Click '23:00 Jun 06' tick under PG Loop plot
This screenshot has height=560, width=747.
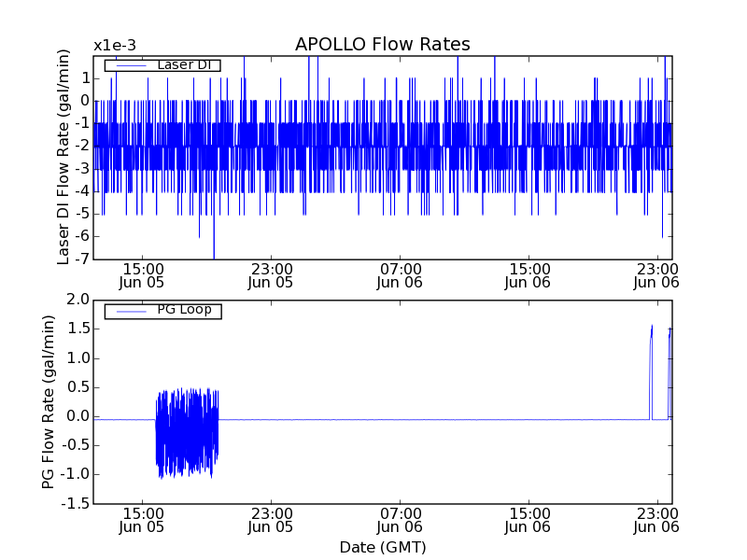pos(656,521)
